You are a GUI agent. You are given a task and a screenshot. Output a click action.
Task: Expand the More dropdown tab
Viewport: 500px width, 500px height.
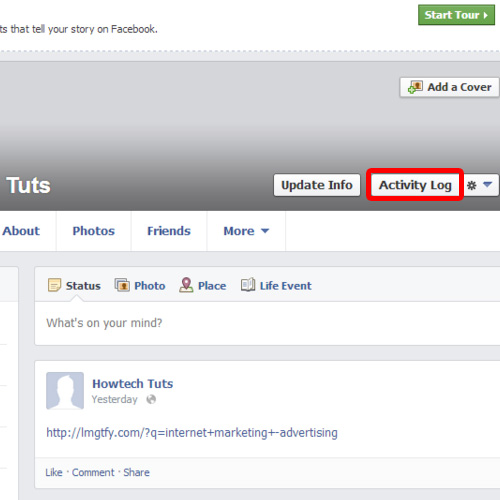tap(246, 231)
